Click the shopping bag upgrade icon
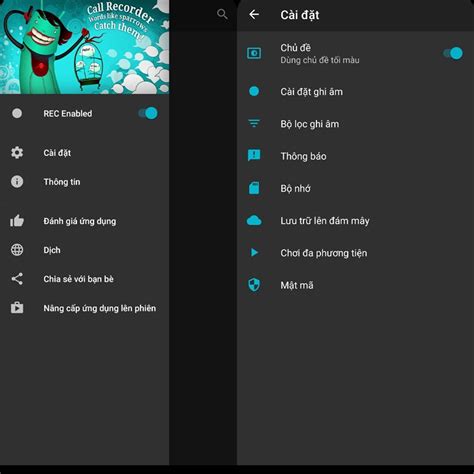The image size is (474, 474). [17, 308]
